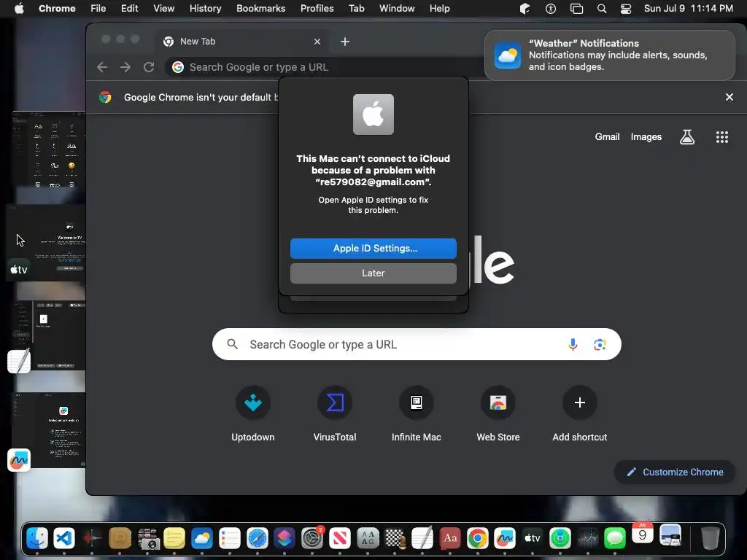Open the Images link
This screenshot has height=560, width=747.
click(646, 136)
